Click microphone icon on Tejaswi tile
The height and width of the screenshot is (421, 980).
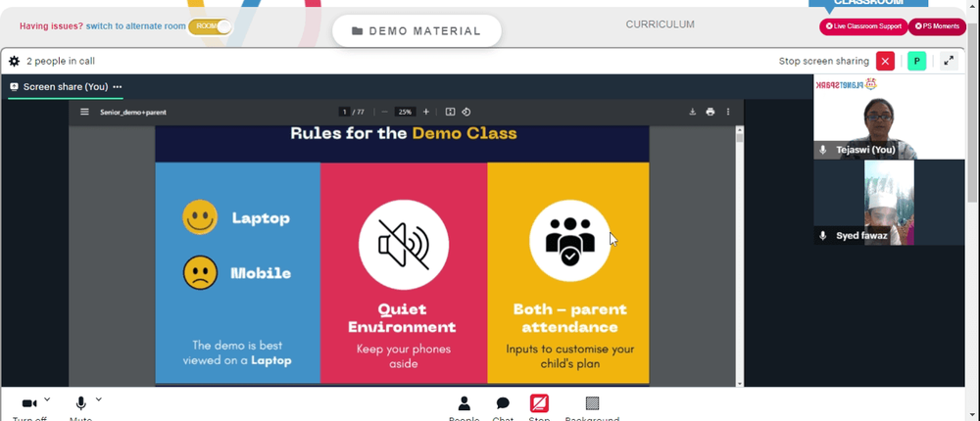[823, 150]
